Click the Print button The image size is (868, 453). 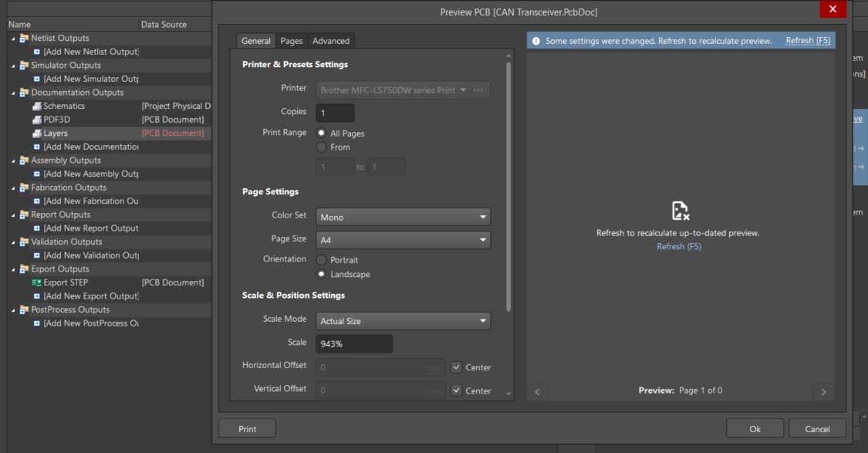pyautogui.click(x=247, y=429)
